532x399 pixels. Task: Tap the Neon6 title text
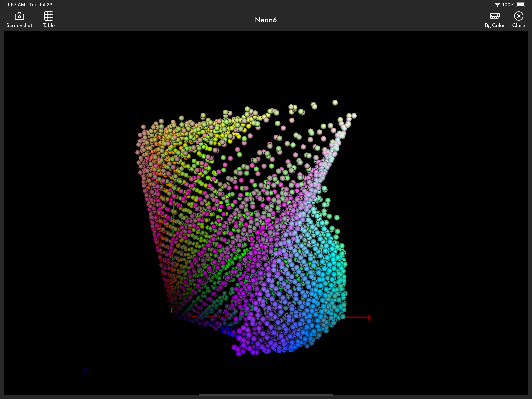pos(266,20)
